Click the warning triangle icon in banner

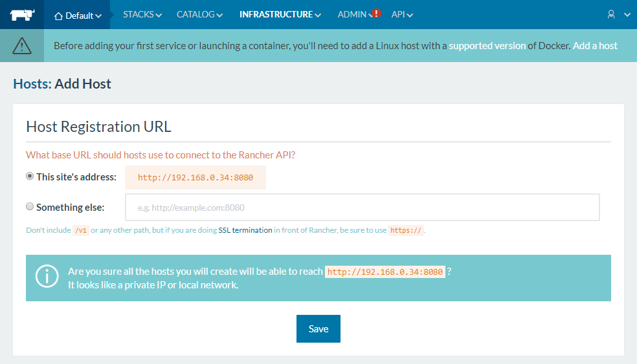(x=22, y=45)
